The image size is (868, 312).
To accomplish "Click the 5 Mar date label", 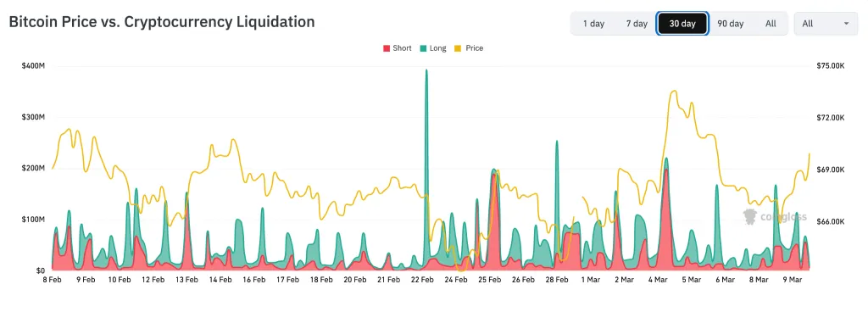I will (692, 280).
